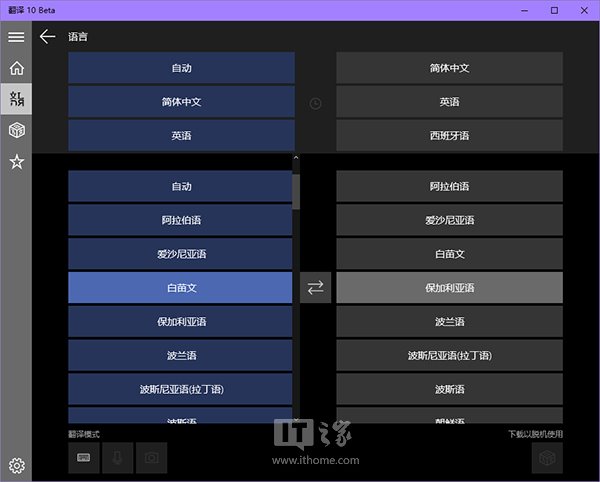Viewport: 600px width, 482px height.
Task: Choose 英语 in the recent source languages
Action: coord(181,135)
